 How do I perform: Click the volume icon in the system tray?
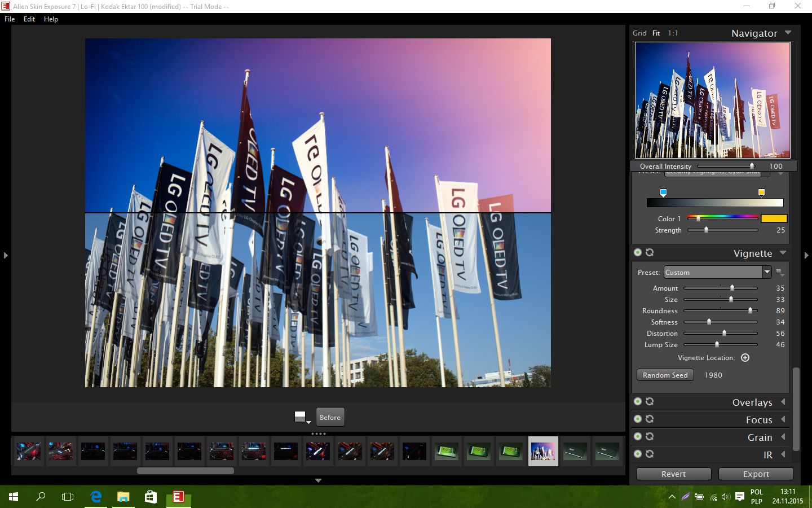coord(725,497)
